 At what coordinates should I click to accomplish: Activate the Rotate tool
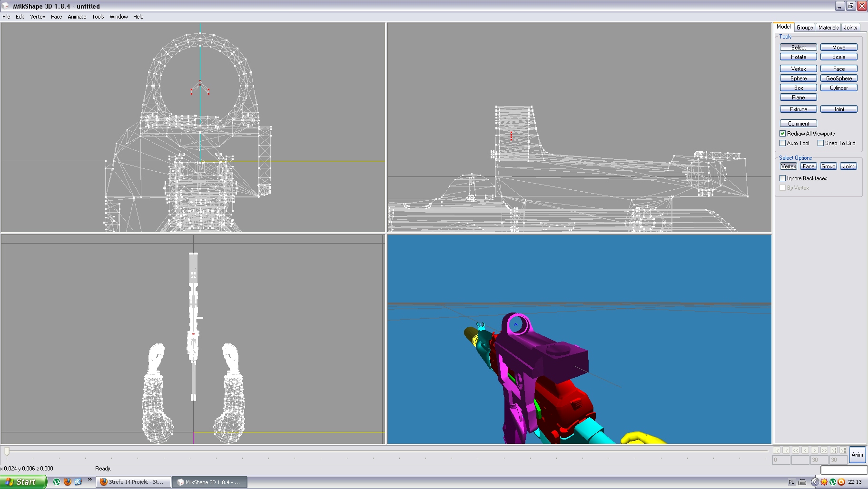799,57
